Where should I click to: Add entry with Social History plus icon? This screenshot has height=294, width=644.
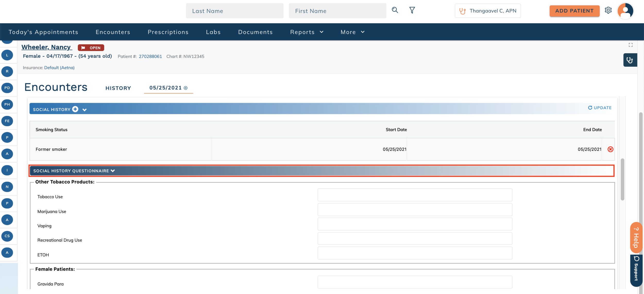pyautogui.click(x=75, y=109)
